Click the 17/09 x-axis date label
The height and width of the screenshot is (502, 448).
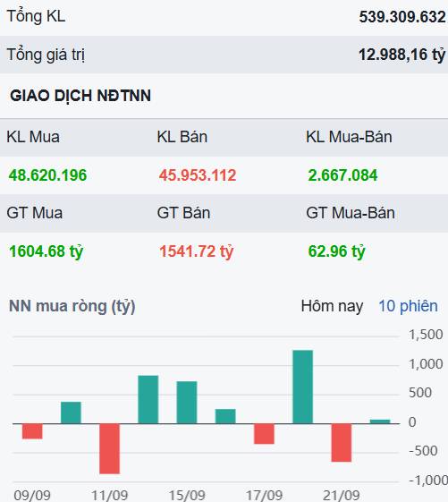264,496
